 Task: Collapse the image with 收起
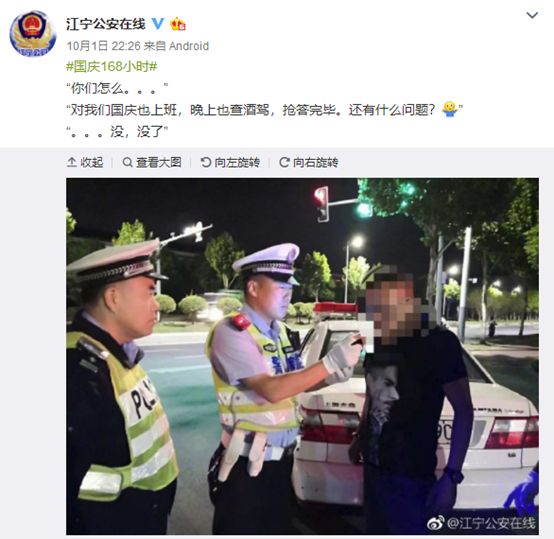pyautogui.click(x=85, y=162)
